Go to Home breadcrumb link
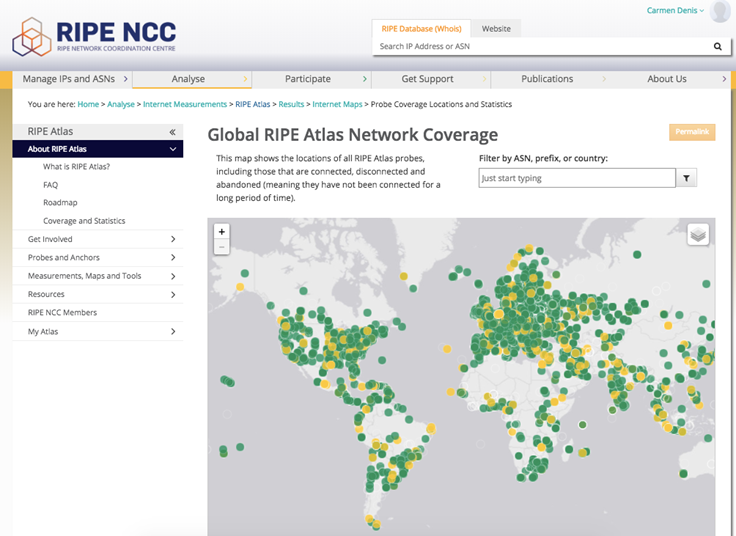 pos(88,104)
